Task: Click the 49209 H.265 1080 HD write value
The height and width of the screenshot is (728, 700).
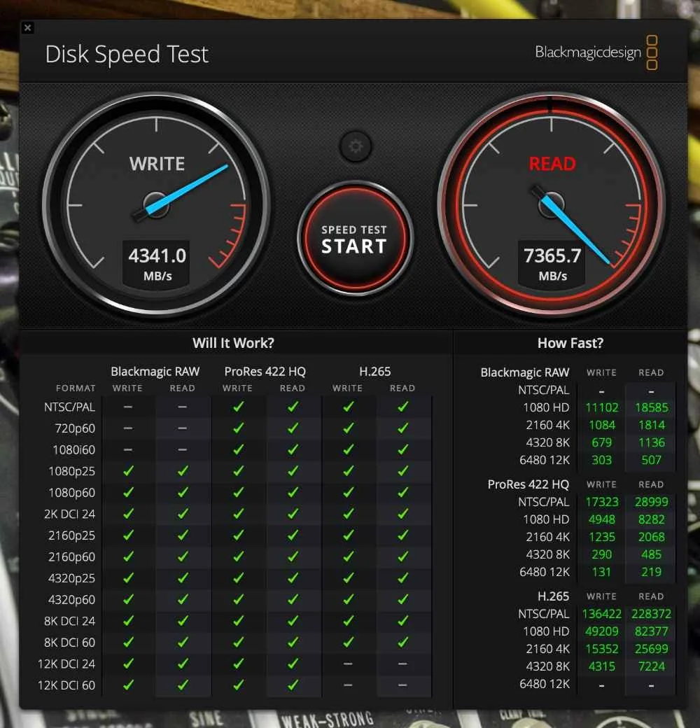Action: pyautogui.click(x=601, y=631)
